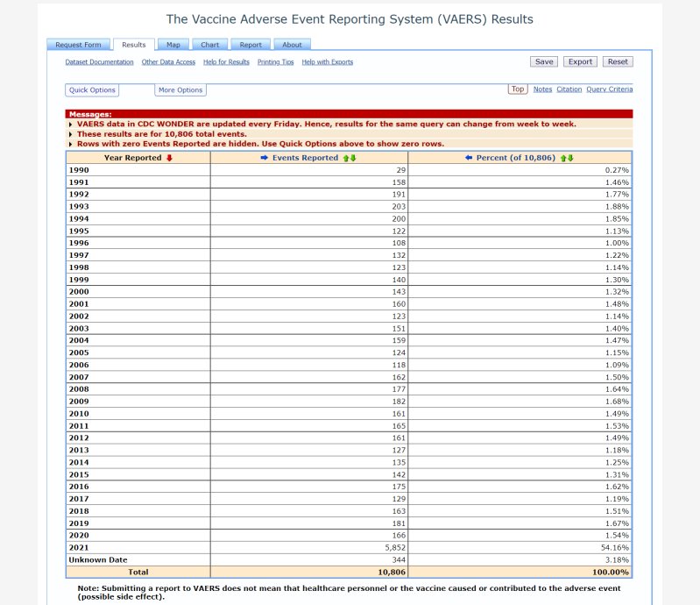Jump to Query Criteria link

610,89
